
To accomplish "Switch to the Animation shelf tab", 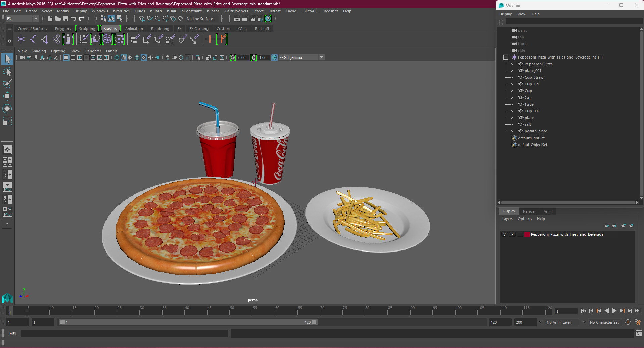I will [x=134, y=29].
